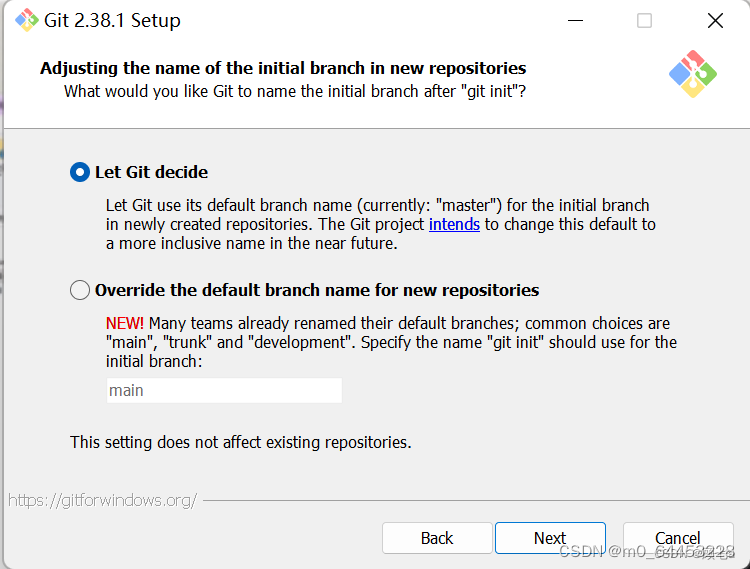Click the heading "Adjusting the name of the initial branch"

(x=283, y=68)
